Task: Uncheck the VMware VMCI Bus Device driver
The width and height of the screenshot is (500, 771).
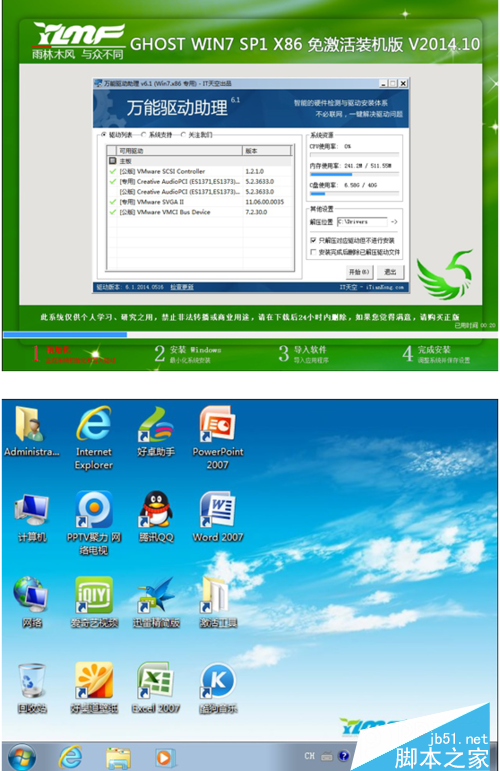Action: 113,212
